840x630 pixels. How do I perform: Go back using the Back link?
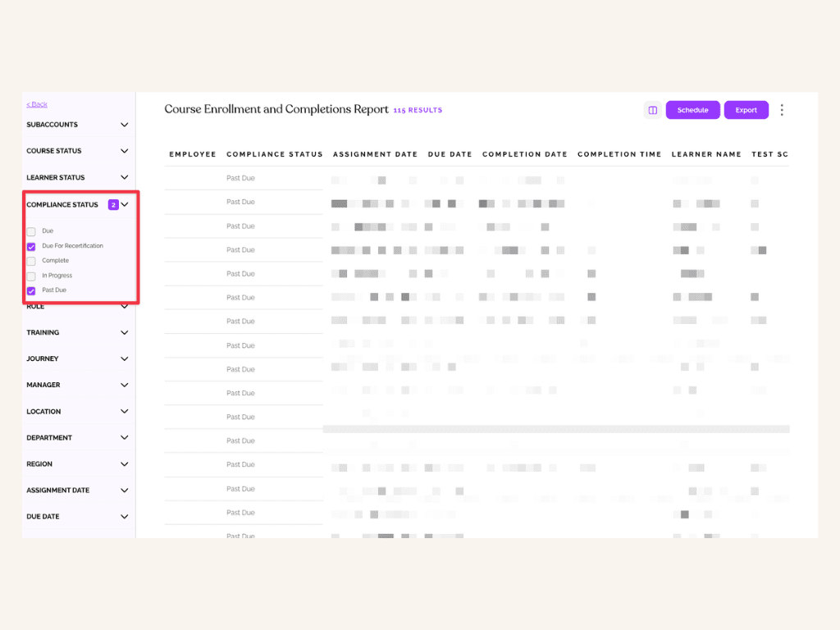37,104
